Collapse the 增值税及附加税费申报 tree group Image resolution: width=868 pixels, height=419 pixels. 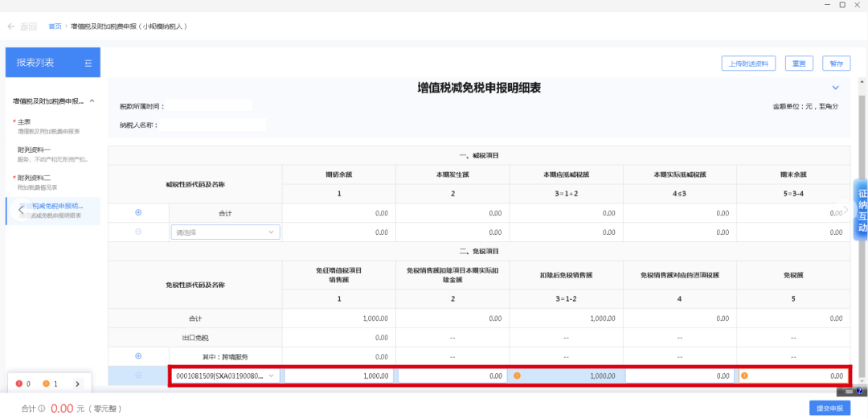tap(92, 101)
